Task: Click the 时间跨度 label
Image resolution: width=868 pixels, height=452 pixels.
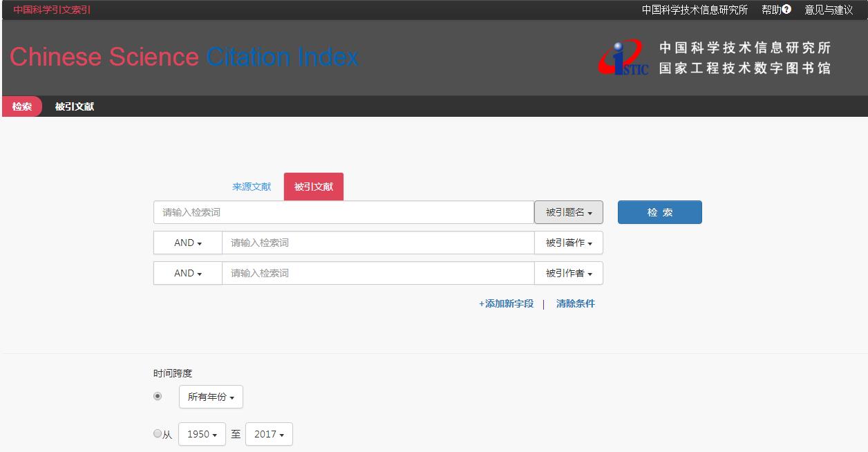Action: (173, 373)
